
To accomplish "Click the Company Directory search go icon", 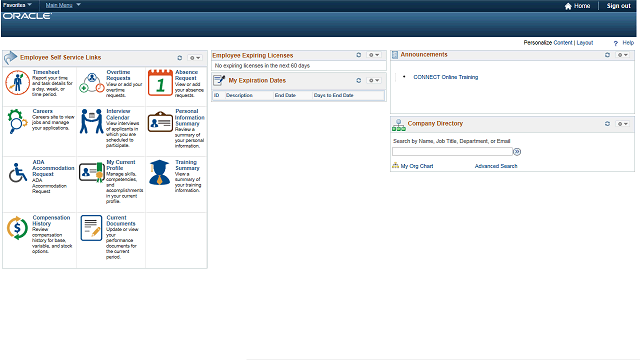I will (x=517, y=152).
